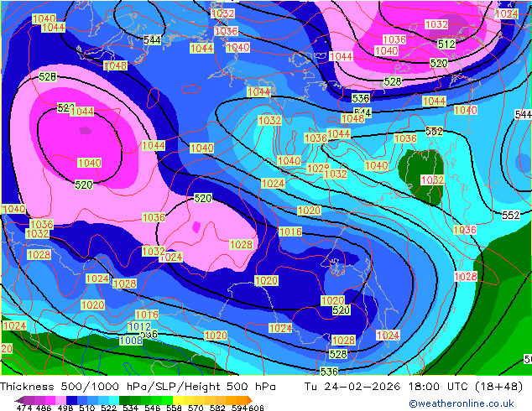Click the legend value '582'
The image size is (532, 411).
click(x=217, y=408)
